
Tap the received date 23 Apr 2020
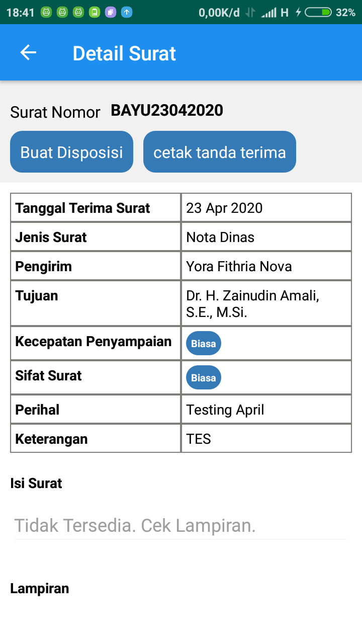coord(224,208)
